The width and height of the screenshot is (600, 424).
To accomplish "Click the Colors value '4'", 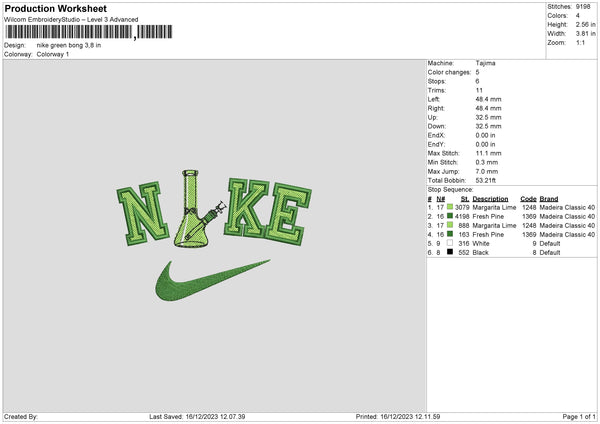I will click(577, 16).
